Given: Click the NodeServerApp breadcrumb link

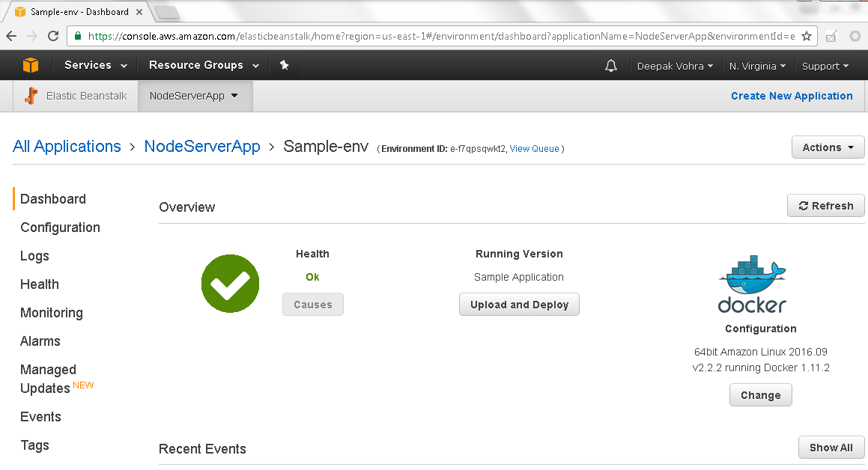Looking at the screenshot, I should (202, 147).
